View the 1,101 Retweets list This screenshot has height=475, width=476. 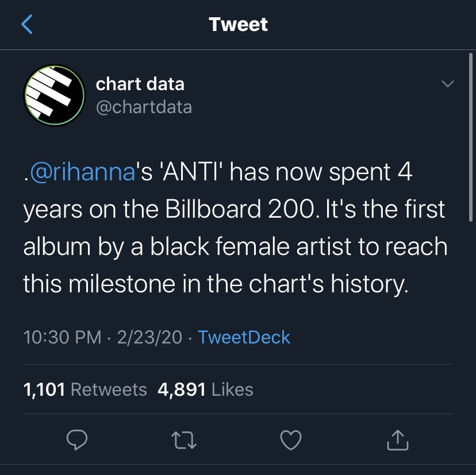[x=85, y=389]
